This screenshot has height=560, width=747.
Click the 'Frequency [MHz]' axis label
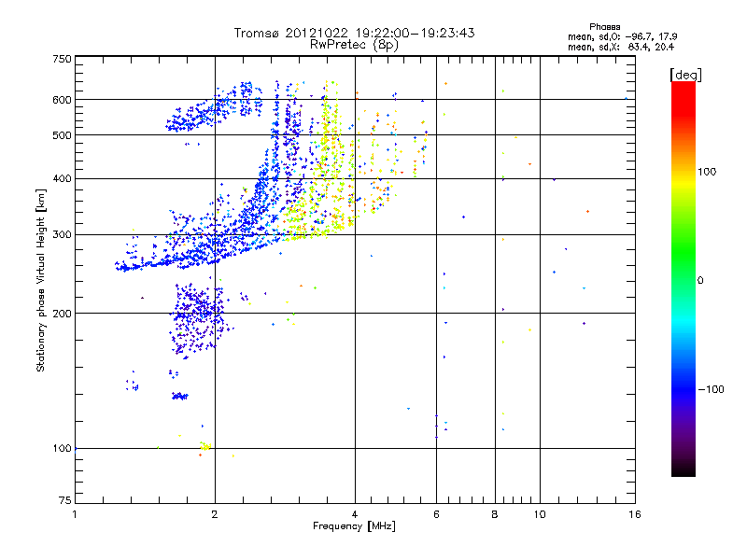tap(354, 526)
